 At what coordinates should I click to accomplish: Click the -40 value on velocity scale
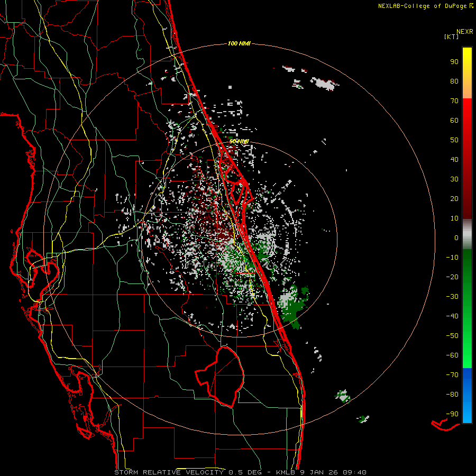click(452, 316)
